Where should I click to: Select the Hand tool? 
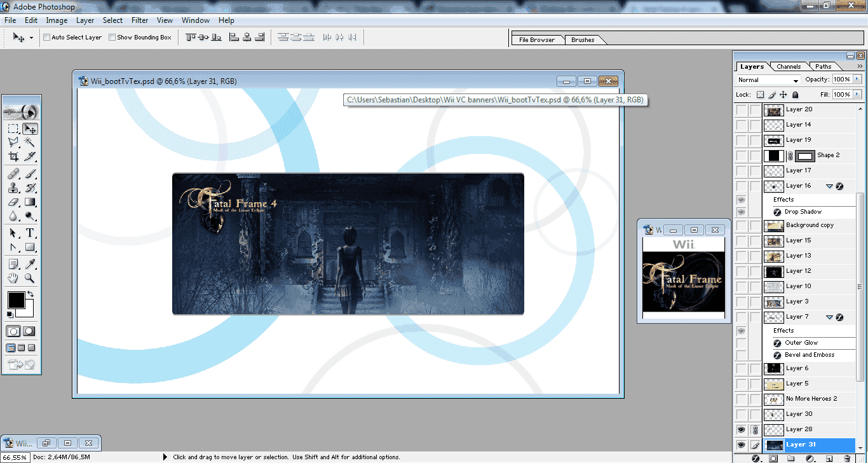[13, 278]
